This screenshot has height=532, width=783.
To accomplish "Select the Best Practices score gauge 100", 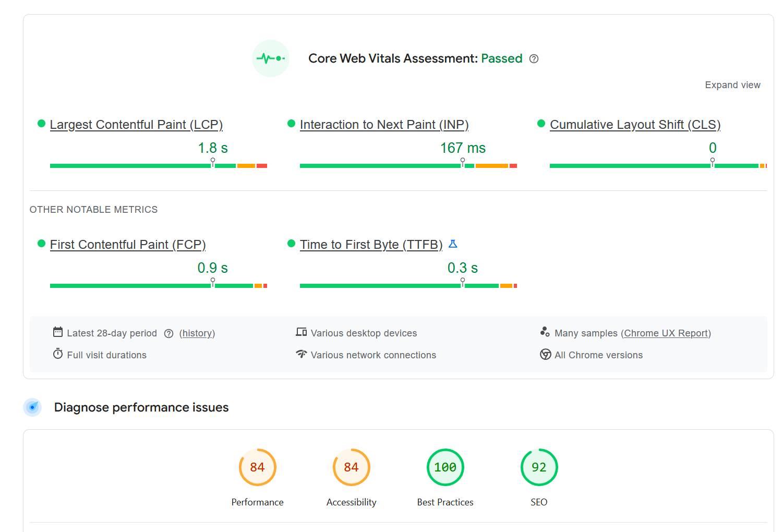I will 445,467.
